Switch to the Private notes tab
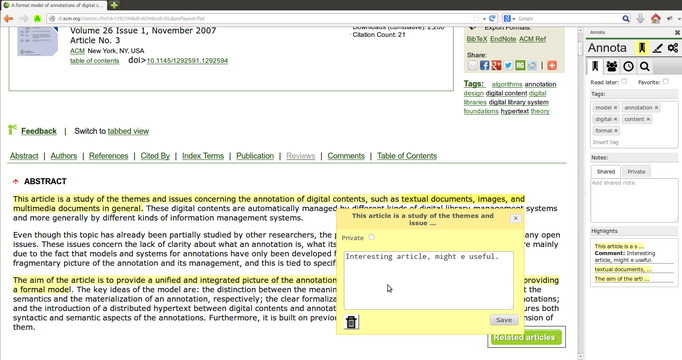Image resolution: width=682 pixels, height=360 pixels. point(636,172)
